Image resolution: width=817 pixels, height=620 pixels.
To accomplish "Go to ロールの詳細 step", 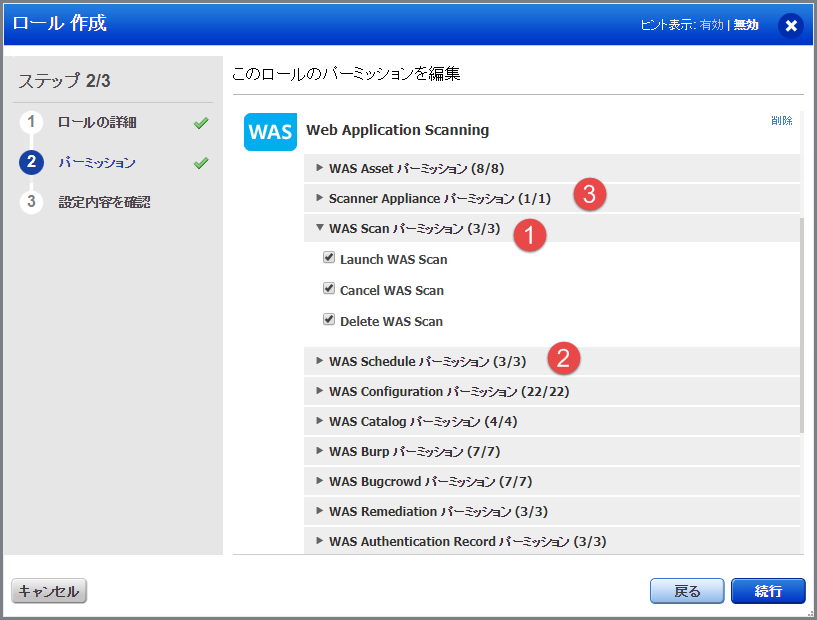I will [x=97, y=122].
